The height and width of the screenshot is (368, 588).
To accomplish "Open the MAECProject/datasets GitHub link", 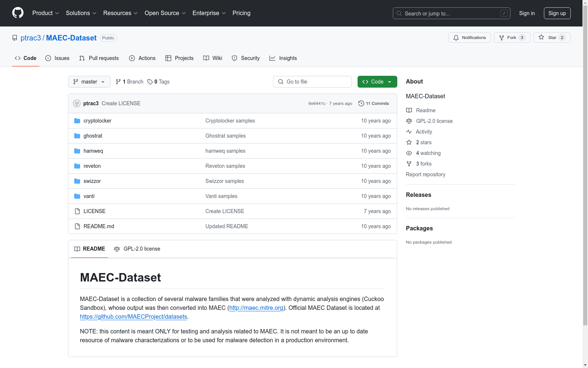I will 133,316.
